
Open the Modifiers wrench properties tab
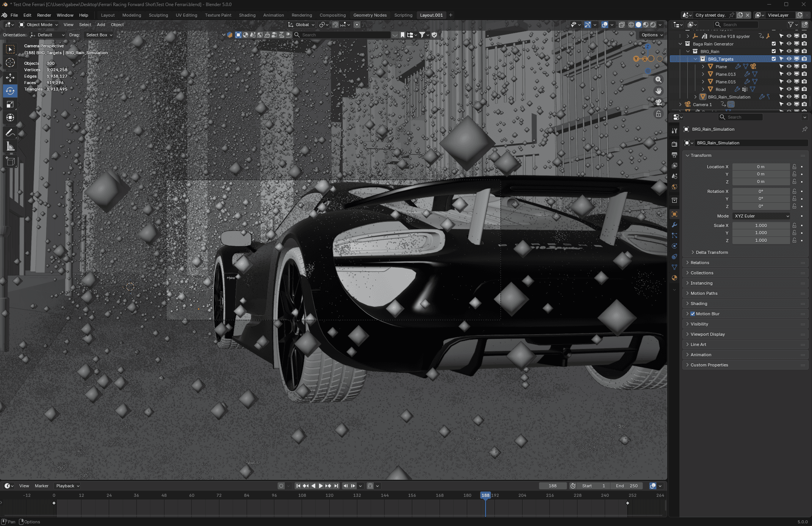tap(674, 225)
